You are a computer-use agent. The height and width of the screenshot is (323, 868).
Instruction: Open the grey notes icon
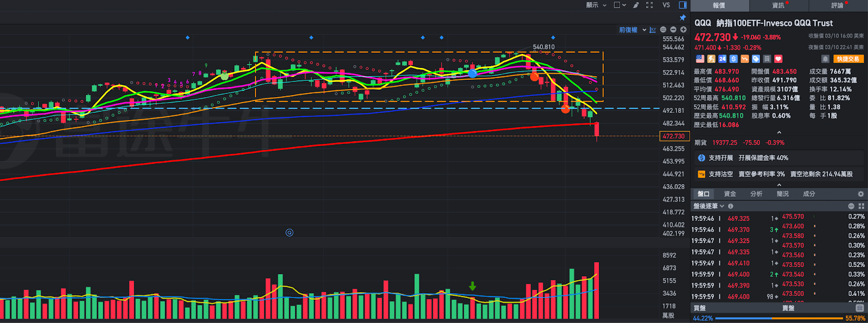click(x=767, y=59)
